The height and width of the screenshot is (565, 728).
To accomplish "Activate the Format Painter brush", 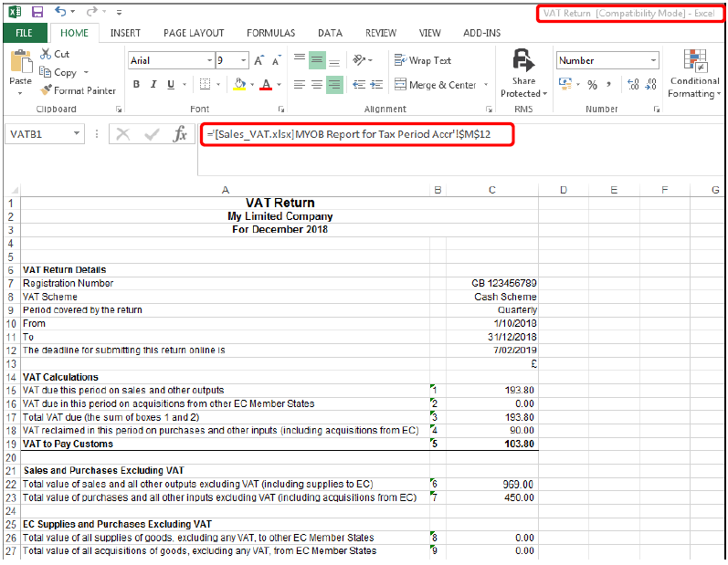I will 46,90.
